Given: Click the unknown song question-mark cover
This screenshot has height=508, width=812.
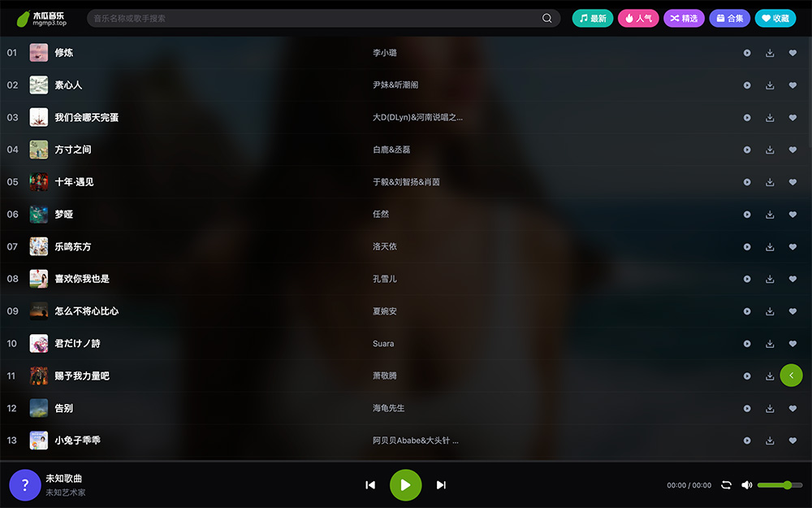Looking at the screenshot, I should coord(25,484).
